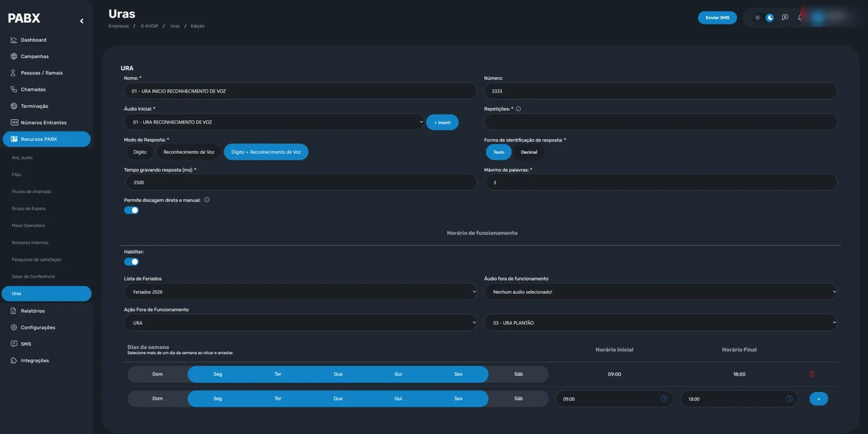Toggle Permite discagem direta e manual
868x434 pixels.
tap(131, 210)
